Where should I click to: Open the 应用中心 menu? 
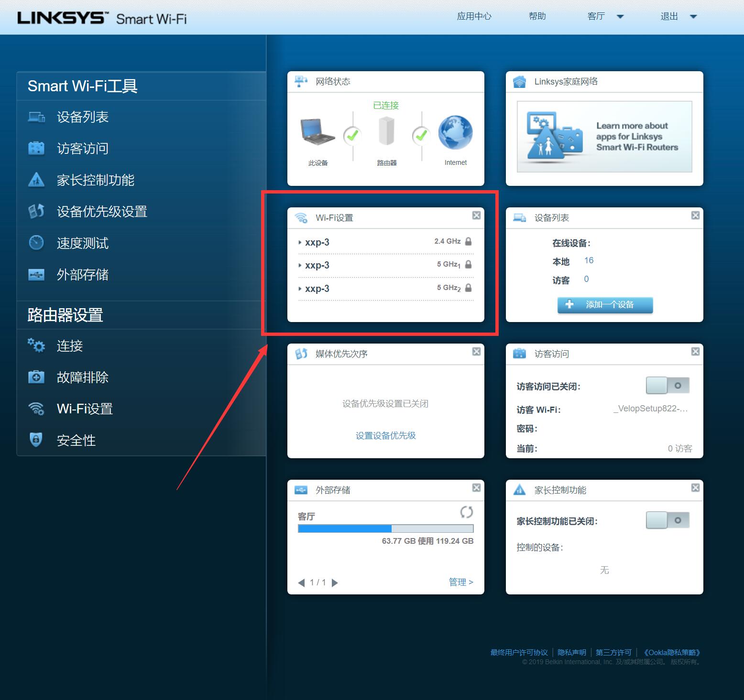click(474, 16)
